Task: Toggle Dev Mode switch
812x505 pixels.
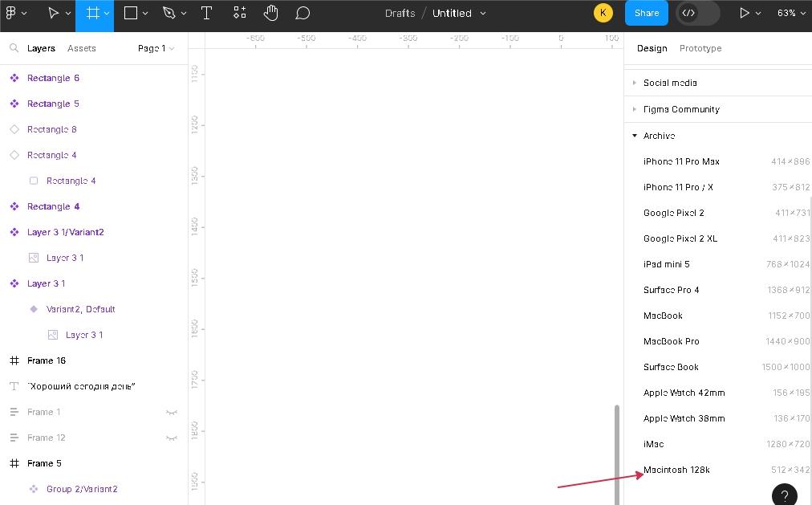Action: click(x=696, y=13)
